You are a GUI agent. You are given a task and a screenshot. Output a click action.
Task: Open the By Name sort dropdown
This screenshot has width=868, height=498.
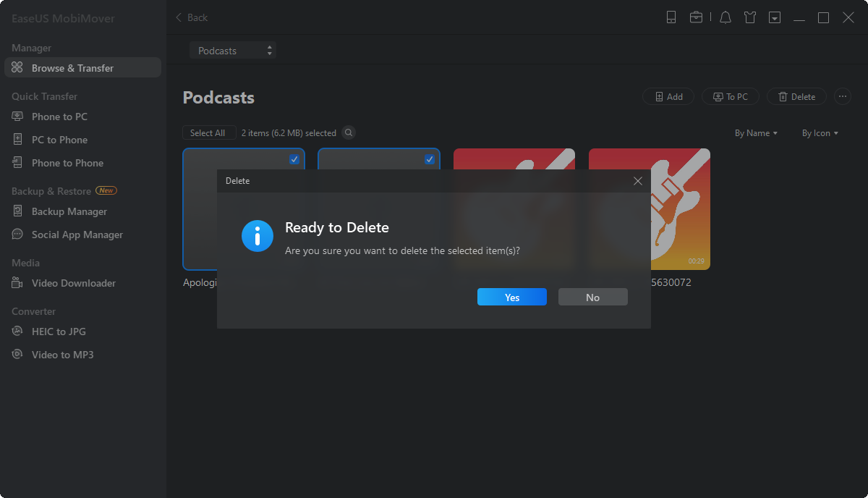click(x=756, y=133)
